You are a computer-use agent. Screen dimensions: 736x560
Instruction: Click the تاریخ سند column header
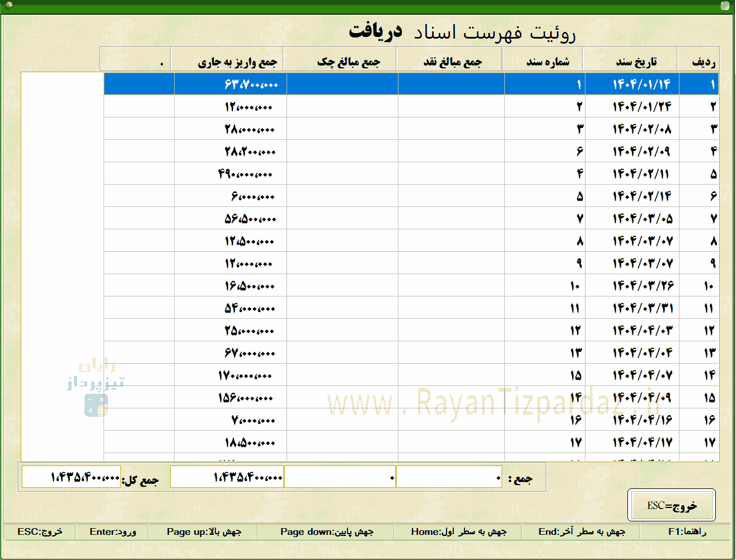point(630,59)
